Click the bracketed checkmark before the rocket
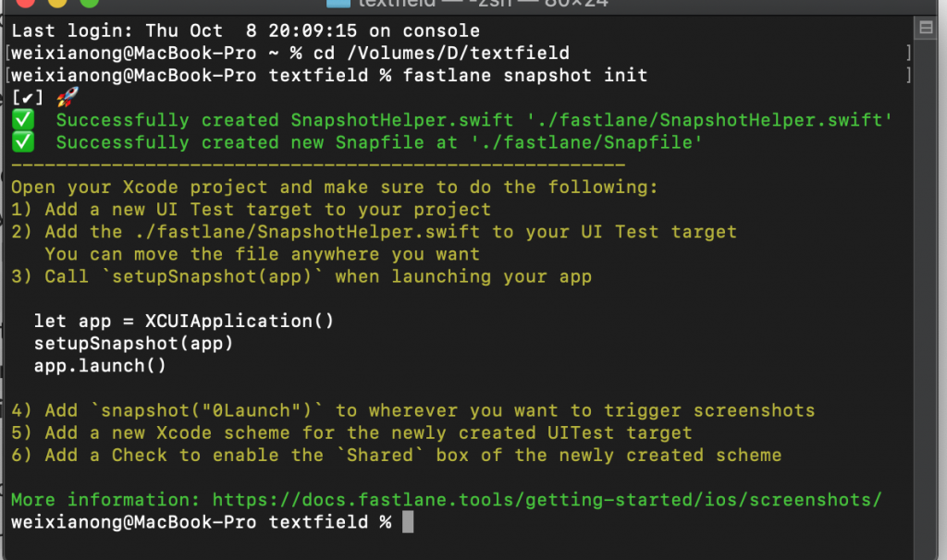This screenshot has width=947, height=560. (28, 98)
